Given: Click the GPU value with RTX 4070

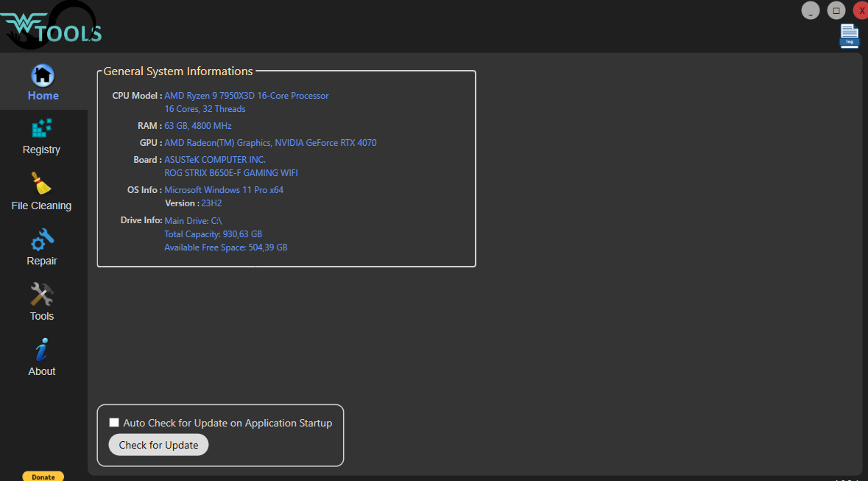Looking at the screenshot, I should pos(270,143).
